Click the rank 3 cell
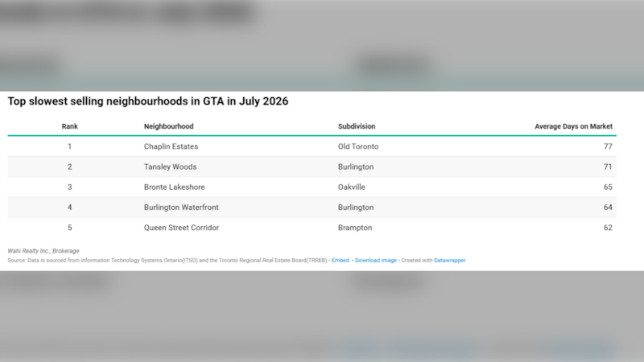This screenshot has width=644, height=362. tap(70, 187)
